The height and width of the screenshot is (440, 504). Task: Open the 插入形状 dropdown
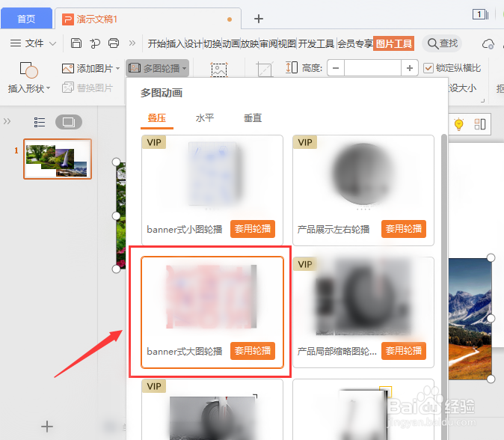point(29,88)
